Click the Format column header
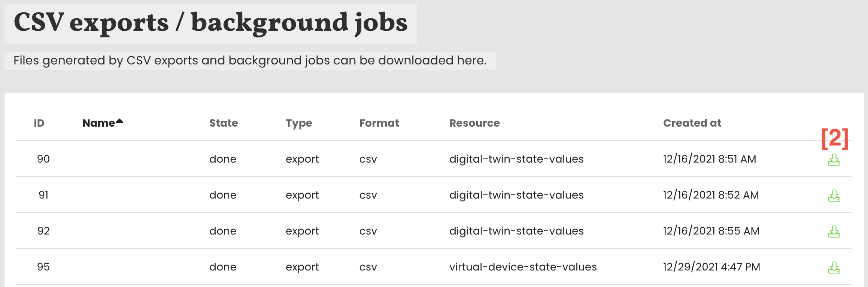This screenshot has width=868, height=287. pos(379,123)
